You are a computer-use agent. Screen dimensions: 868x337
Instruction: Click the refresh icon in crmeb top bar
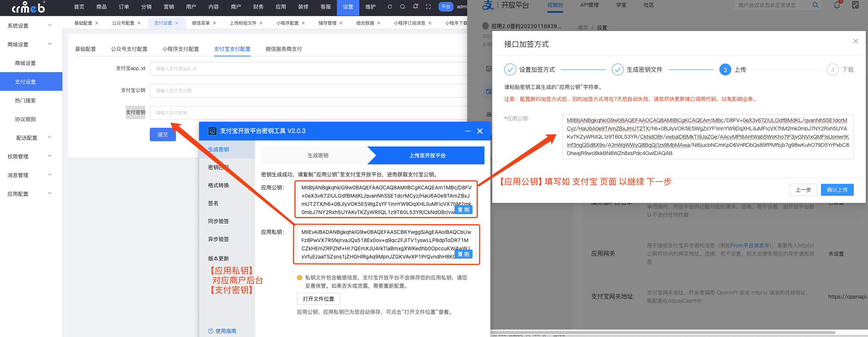point(390,7)
